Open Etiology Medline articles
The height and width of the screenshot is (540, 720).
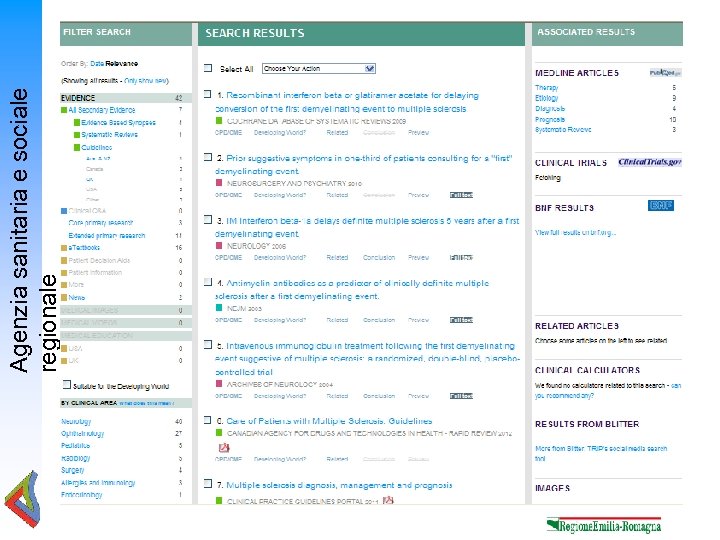pos(546,98)
